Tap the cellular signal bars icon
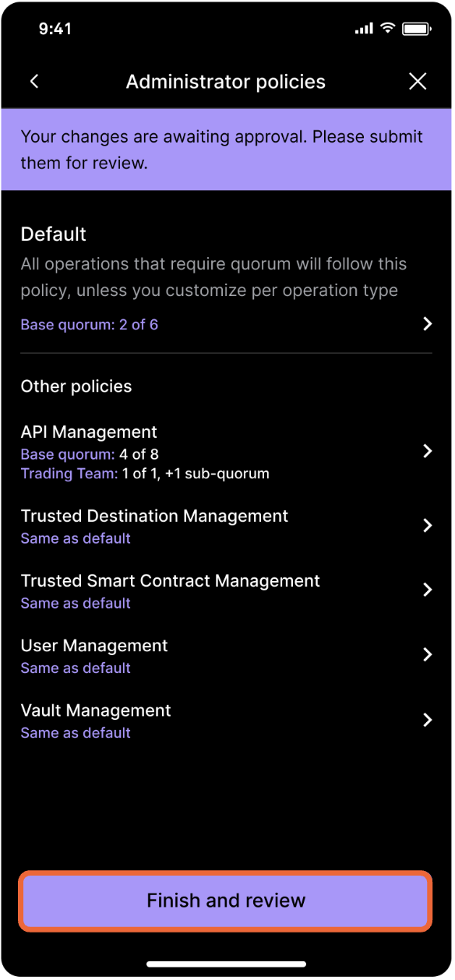455x980 pixels. pyautogui.click(x=364, y=29)
